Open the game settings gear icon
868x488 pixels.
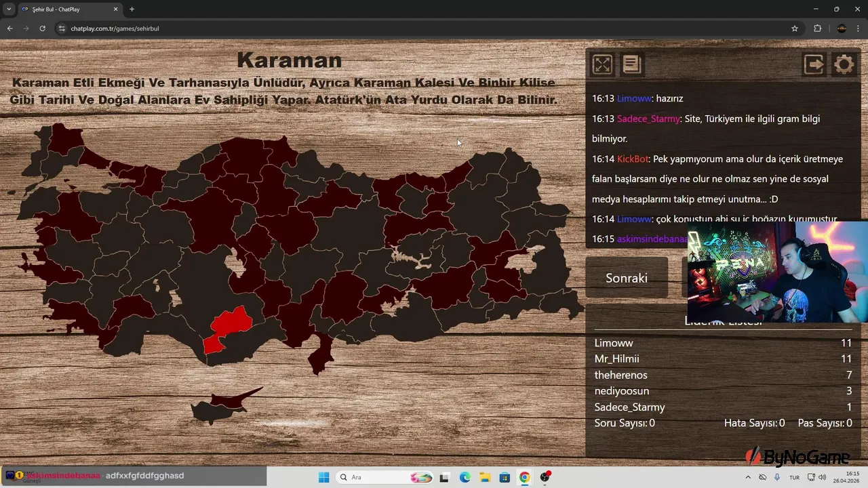point(844,64)
